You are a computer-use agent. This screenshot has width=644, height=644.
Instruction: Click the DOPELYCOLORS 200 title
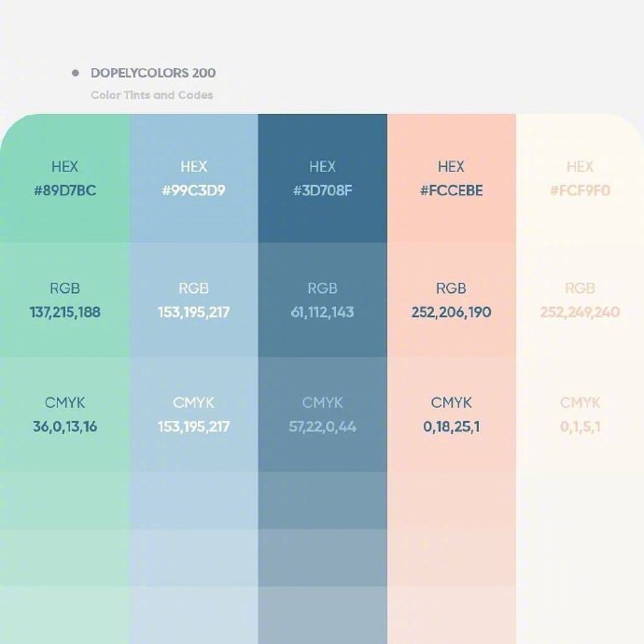coord(153,73)
